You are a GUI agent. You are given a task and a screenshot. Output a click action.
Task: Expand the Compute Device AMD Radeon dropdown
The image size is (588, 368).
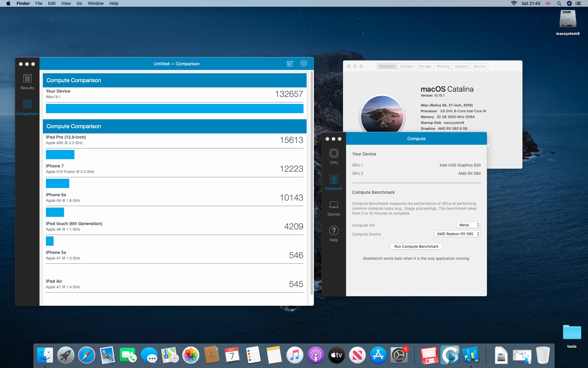point(457,234)
